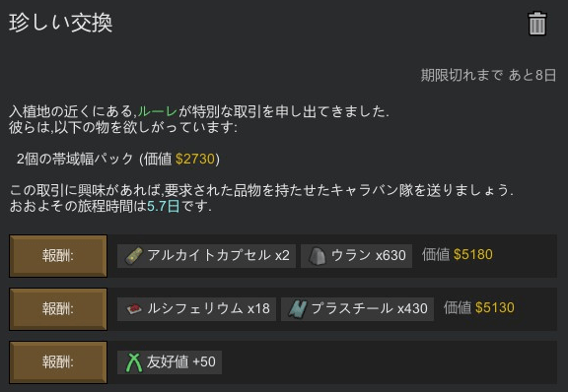The height and width of the screenshot is (392, 568).
Task: Click the Archite capsule item icon
Action: [134, 256]
